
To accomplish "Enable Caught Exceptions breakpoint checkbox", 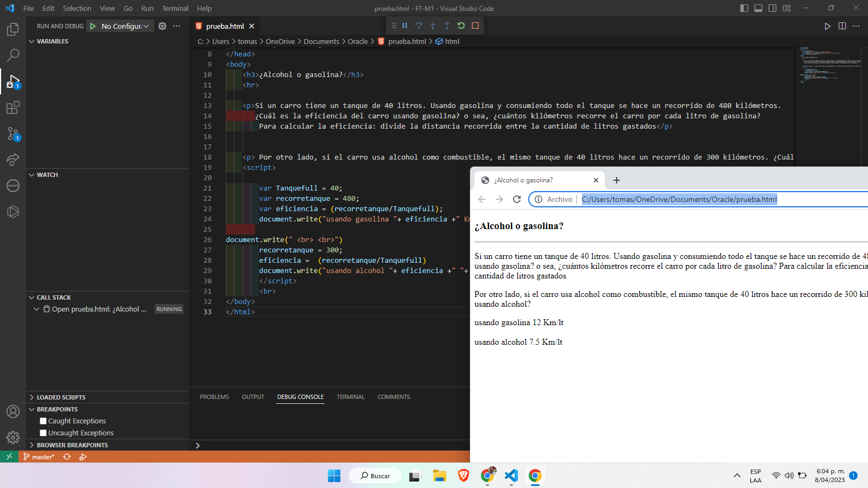I will point(43,421).
